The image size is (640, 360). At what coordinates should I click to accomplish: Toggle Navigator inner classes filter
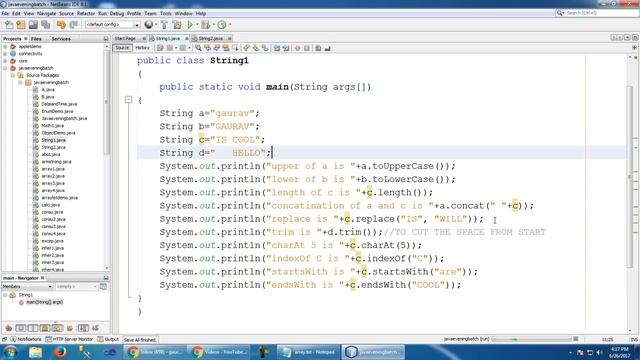coord(57,328)
